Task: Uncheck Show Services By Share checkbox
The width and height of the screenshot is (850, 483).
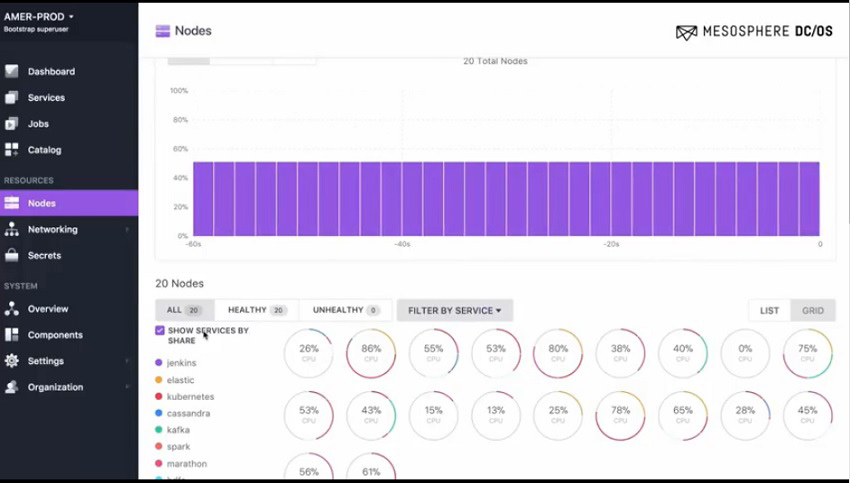Action: pyautogui.click(x=160, y=330)
